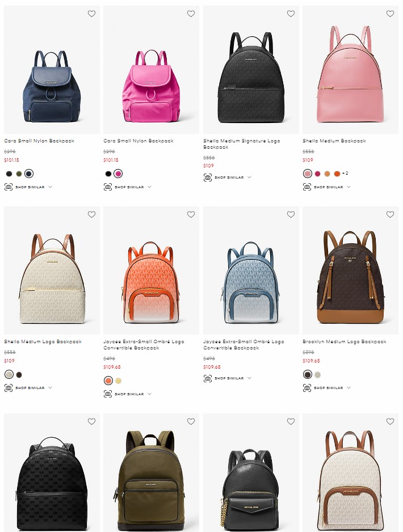Heart the Sheila Medium Signature Logo Backpack

click(291, 14)
